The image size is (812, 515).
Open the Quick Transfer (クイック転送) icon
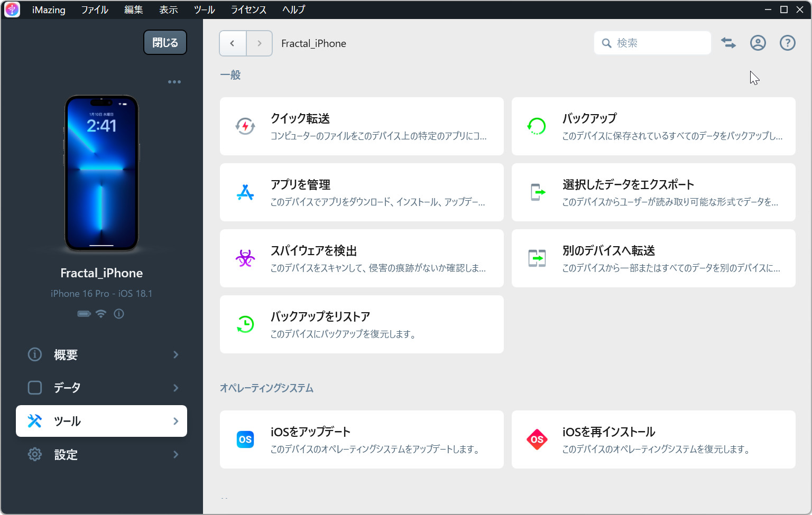coord(245,126)
